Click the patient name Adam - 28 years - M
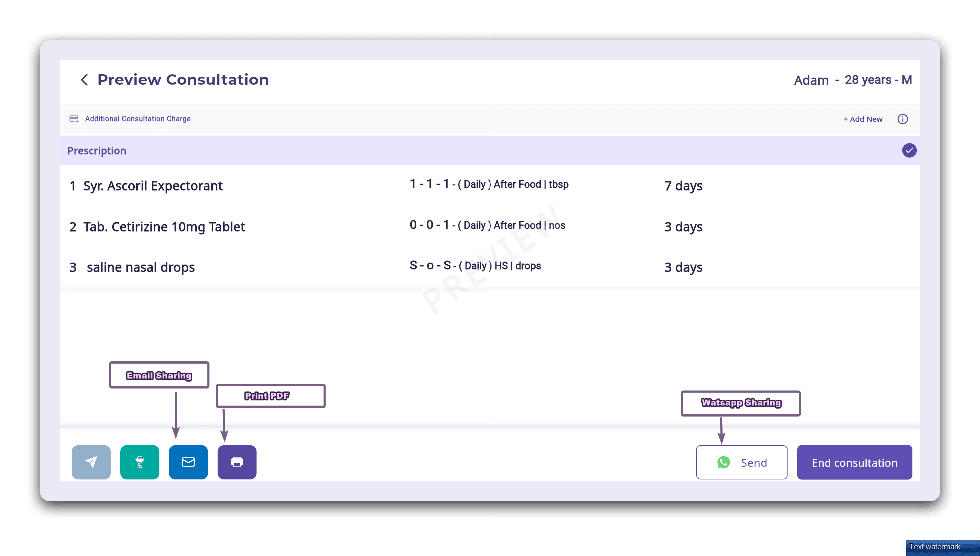This screenshot has width=980, height=556. coord(853,80)
